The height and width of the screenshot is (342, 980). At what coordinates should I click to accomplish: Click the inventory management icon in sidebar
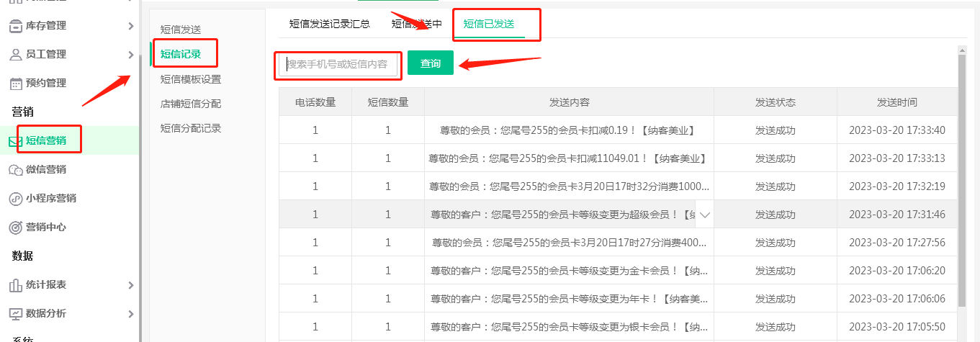15,26
